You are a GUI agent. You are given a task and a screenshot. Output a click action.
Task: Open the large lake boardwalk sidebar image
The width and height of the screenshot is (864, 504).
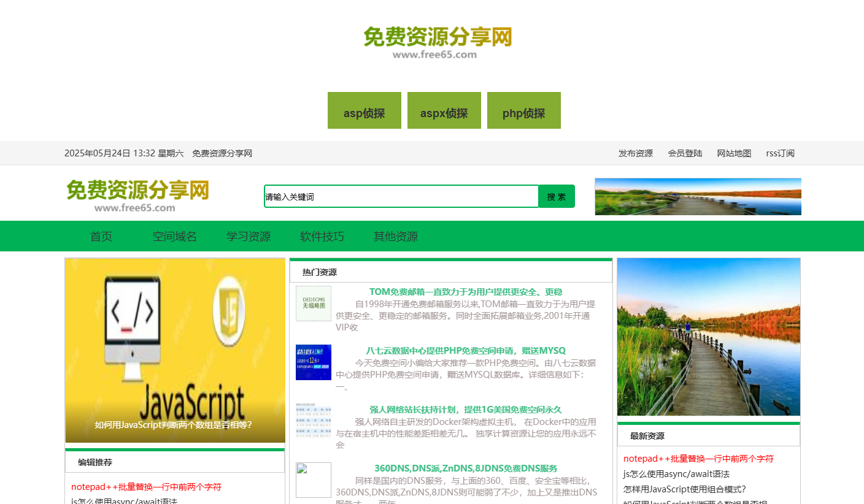pyautogui.click(x=709, y=337)
